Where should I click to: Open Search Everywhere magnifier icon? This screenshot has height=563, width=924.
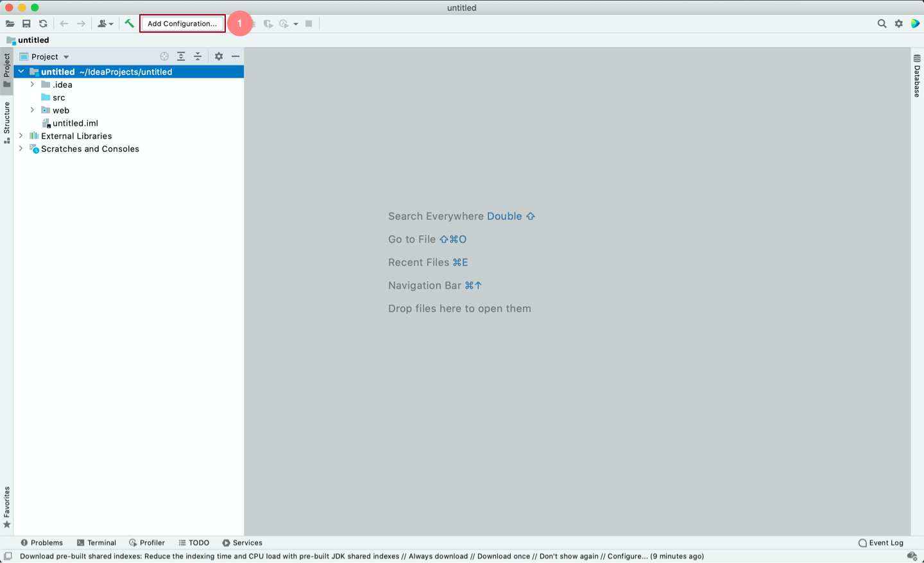[882, 24]
